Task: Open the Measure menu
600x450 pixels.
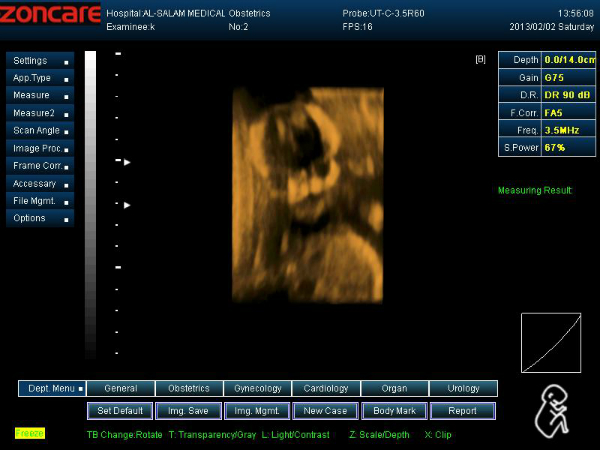Action: tap(40, 95)
